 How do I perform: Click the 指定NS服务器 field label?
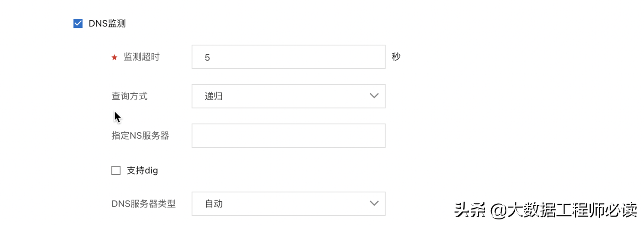[140, 136]
